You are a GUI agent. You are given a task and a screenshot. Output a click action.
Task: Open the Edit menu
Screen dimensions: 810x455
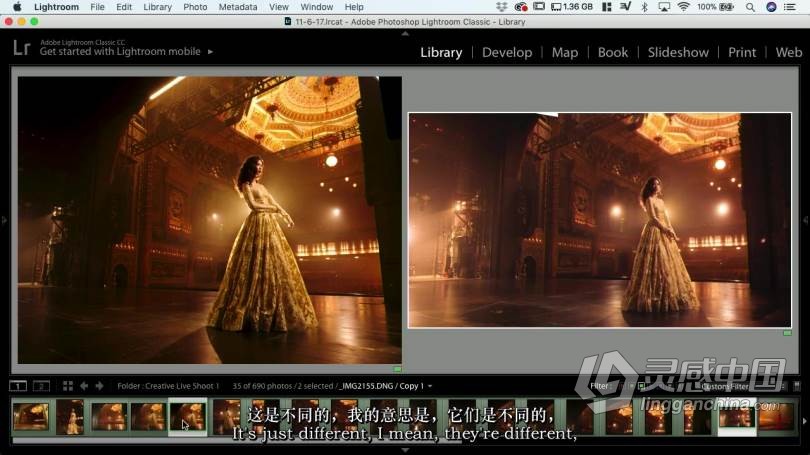click(124, 7)
